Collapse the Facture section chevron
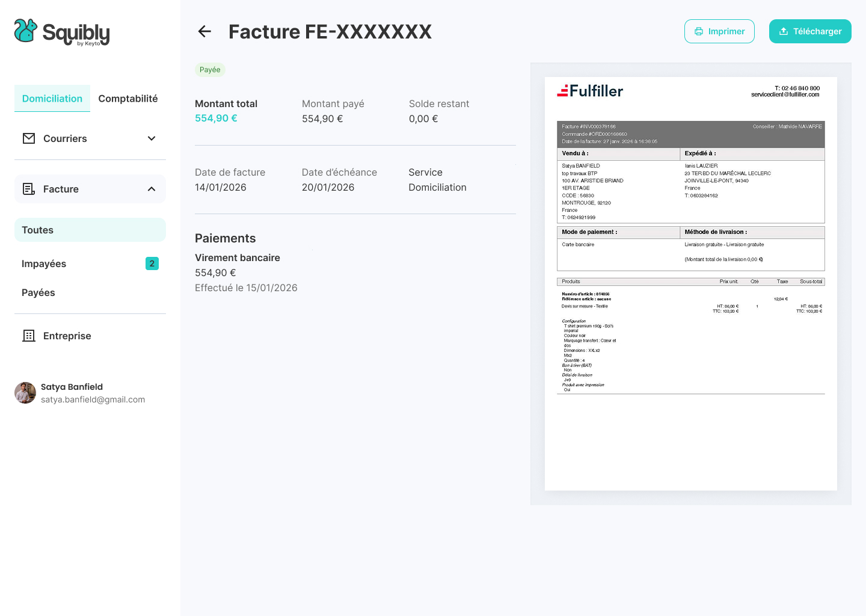Image resolution: width=866 pixels, height=616 pixels. pos(152,189)
